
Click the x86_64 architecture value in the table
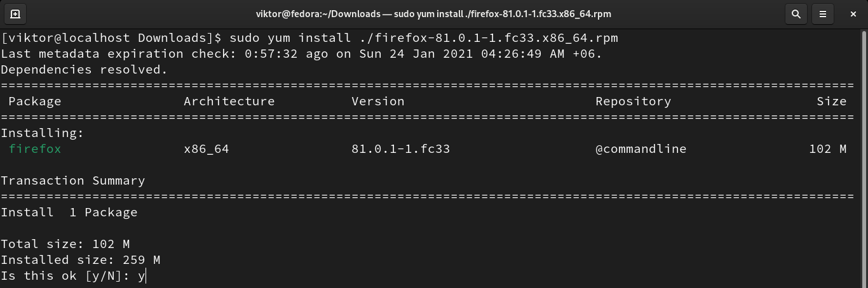click(x=206, y=149)
